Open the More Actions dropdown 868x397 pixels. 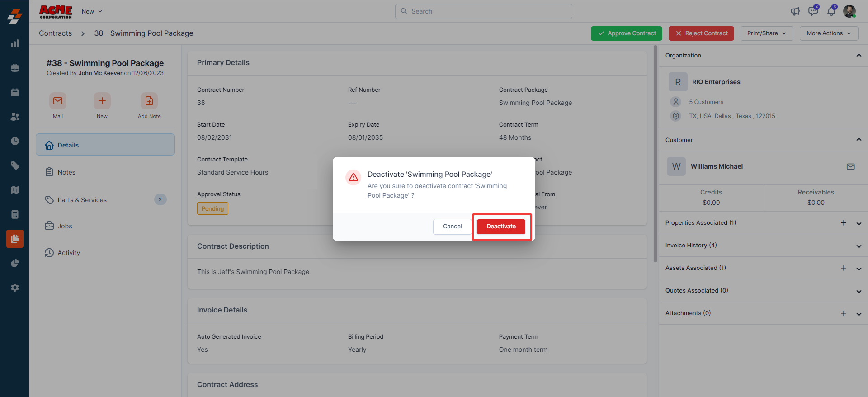[829, 33]
